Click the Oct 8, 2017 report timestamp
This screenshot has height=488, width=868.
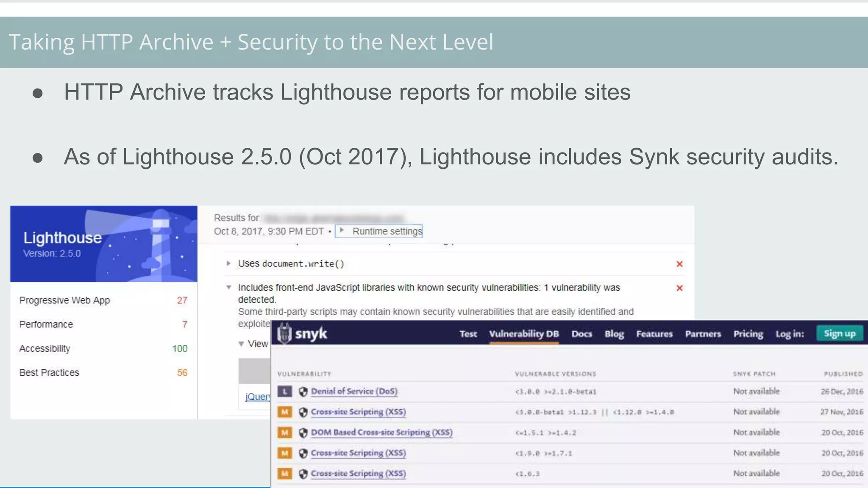click(269, 231)
